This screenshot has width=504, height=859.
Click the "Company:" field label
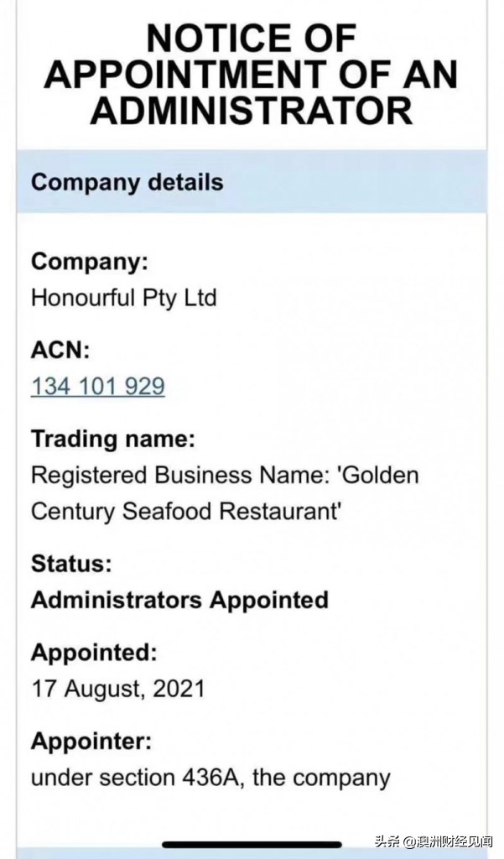[90, 261]
